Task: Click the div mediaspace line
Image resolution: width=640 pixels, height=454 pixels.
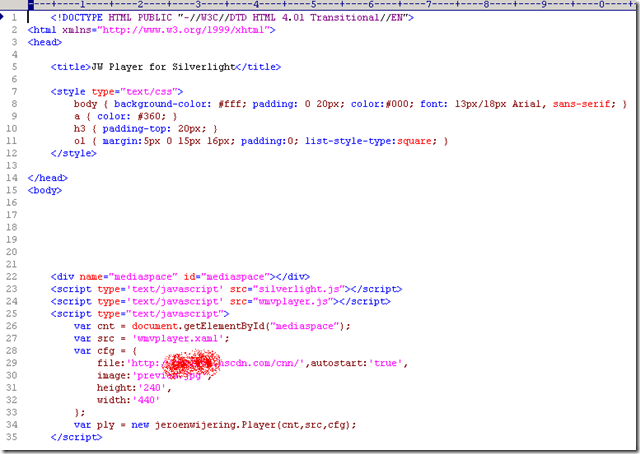Action: [180, 276]
